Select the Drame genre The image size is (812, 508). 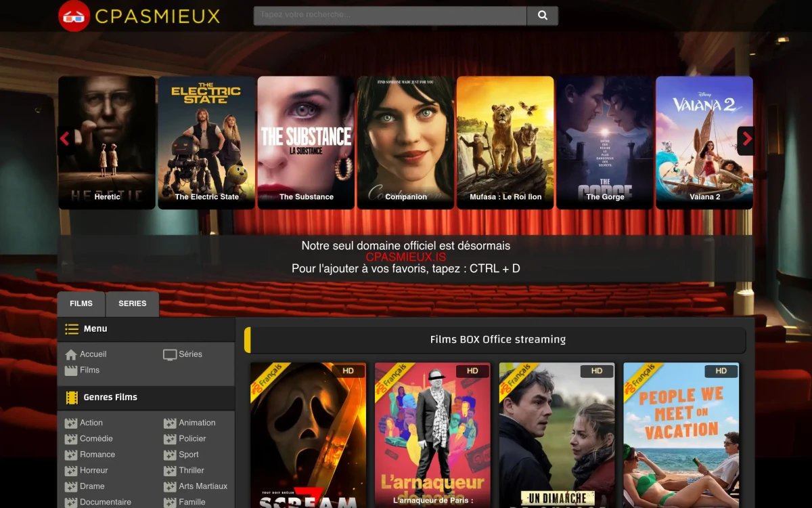point(92,486)
